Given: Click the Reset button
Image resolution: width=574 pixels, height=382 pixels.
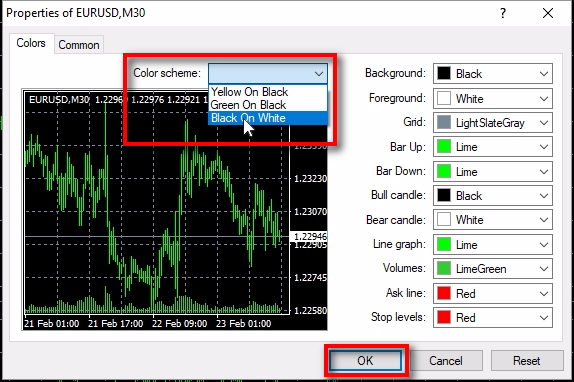Looking at the screenshot, I should point(526,361).
